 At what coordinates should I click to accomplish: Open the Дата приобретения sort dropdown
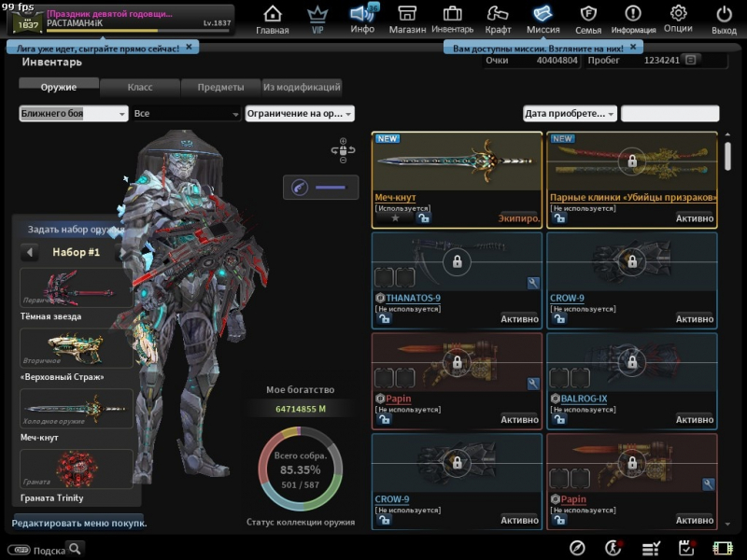570,114
